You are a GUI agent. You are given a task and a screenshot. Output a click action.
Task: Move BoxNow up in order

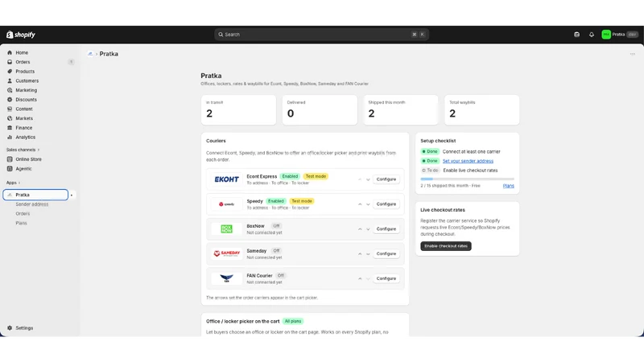pyautogui.click(x=360, y=229)
